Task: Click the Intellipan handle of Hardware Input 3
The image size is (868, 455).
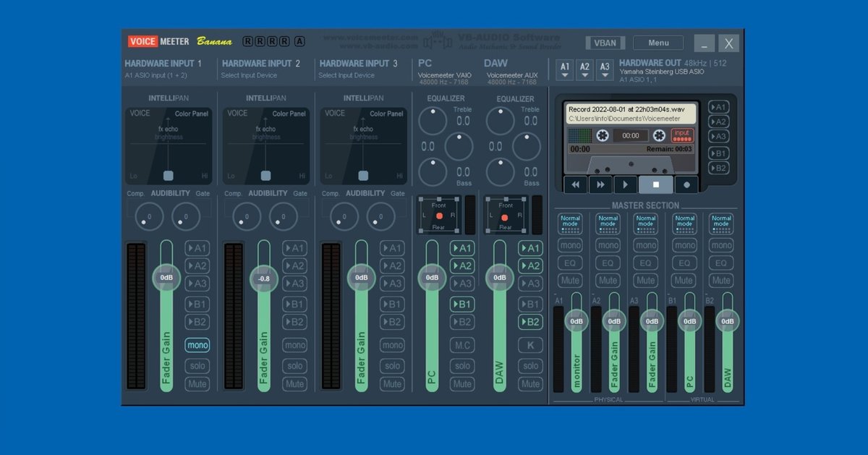Action: point(363,175)
